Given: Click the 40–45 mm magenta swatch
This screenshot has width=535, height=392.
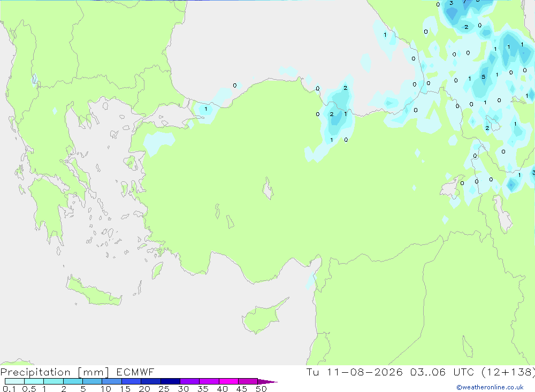Looking at the screenshot, I should [228, 381].
